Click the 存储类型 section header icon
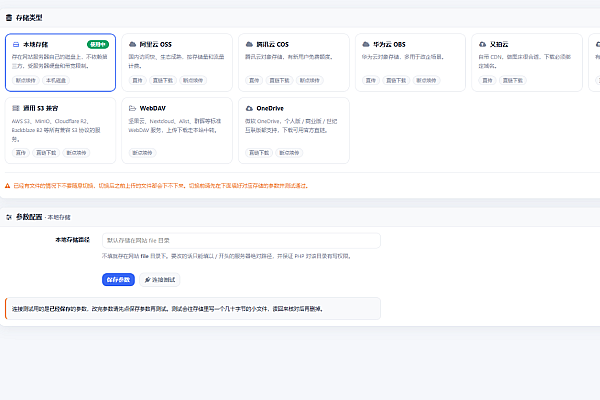Image resolution: width=600 pixels, height=400 pixels. point(9,18)
